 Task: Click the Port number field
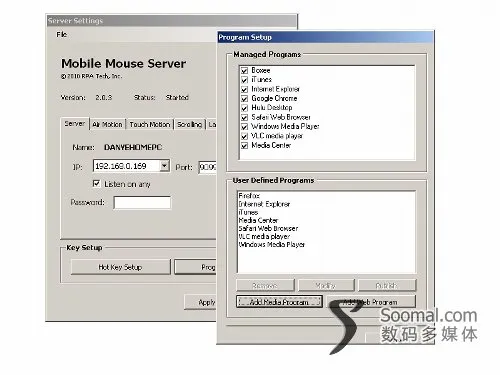click(x=208, y=167)
